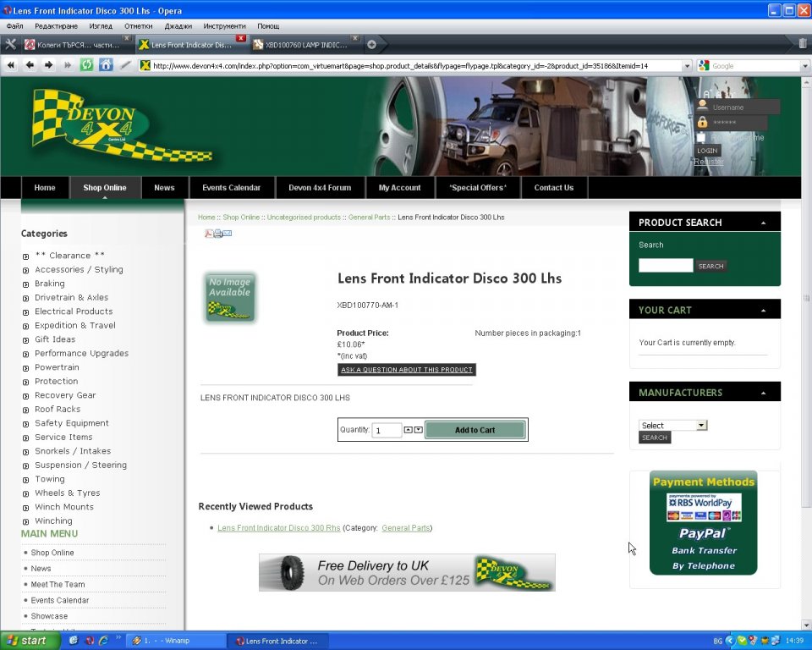Click Meet The Team in main menu
This screenshot has height=650, width=812.
58,584
